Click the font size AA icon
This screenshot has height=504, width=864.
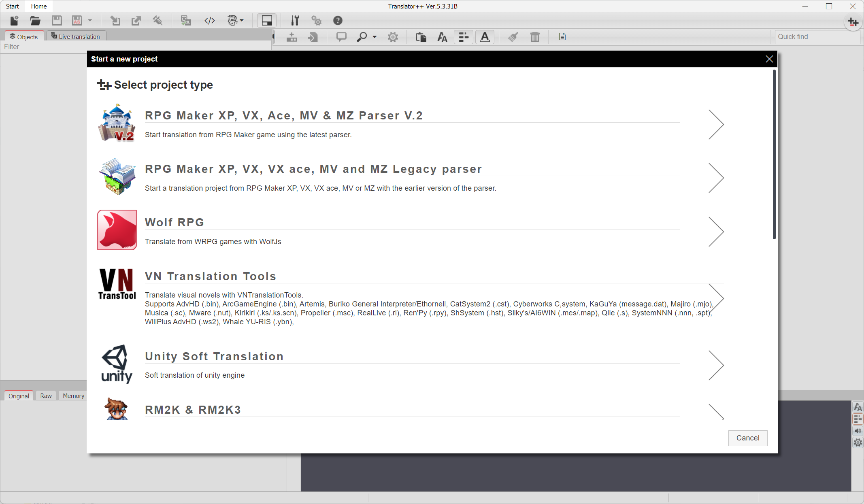(x=442, y=37)
